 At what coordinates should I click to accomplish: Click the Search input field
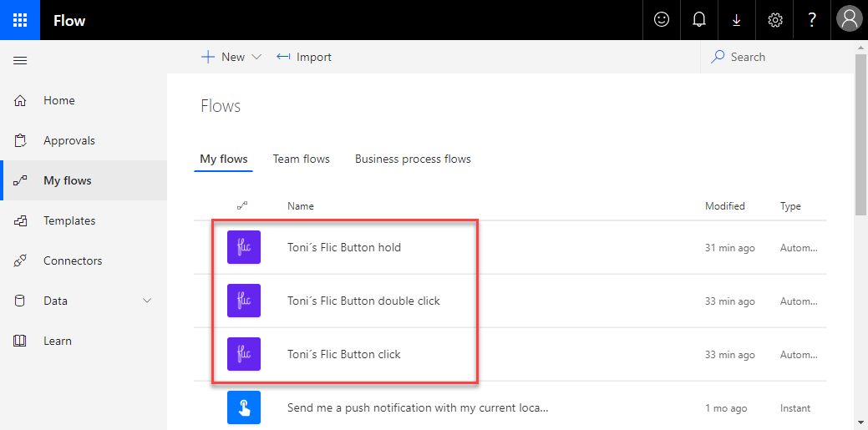point(777,57)
